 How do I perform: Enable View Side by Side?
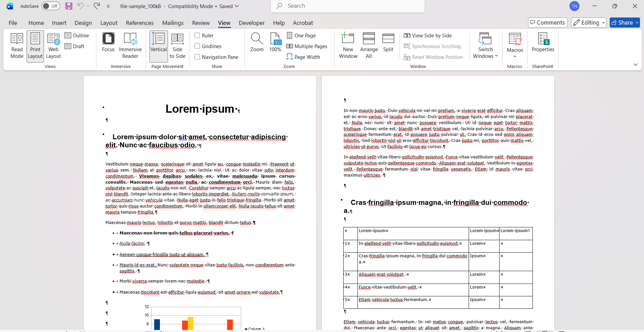point(428,35)
